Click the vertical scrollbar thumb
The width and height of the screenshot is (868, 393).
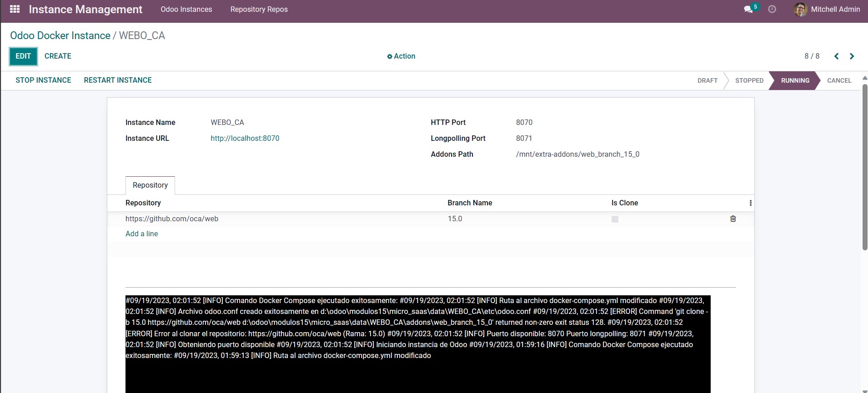click(x=865, y=167)
